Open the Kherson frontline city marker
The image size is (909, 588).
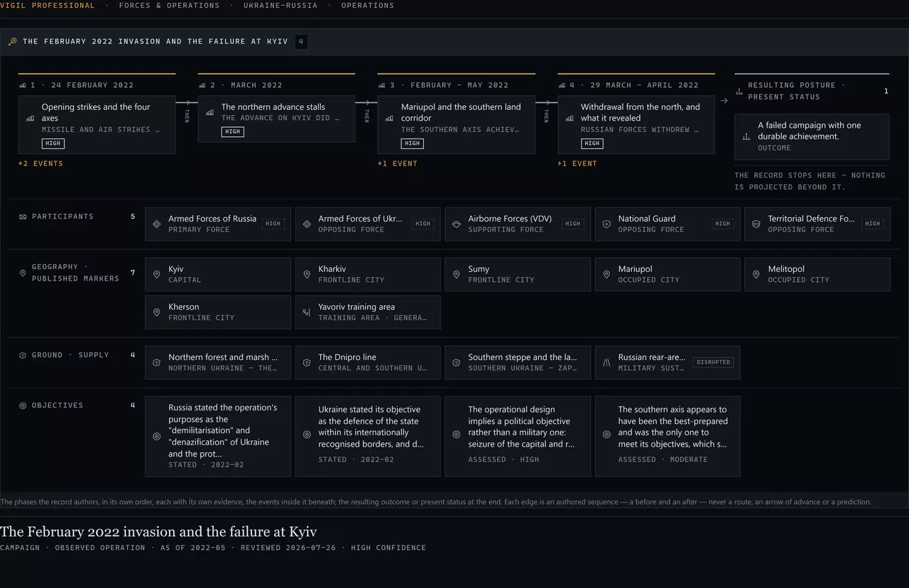click(x=218, y=312)
